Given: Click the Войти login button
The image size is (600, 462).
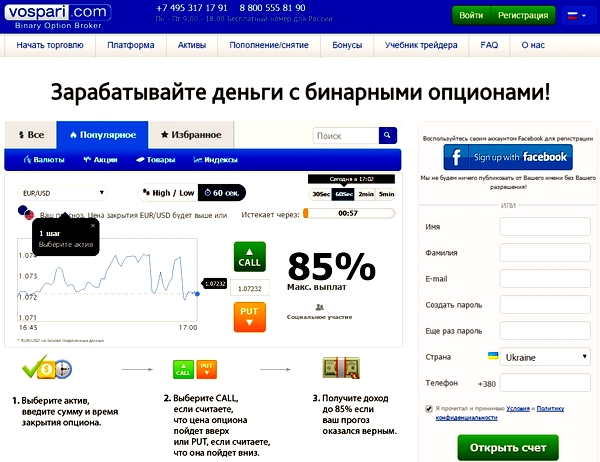Looking at the screenshot, I should click(472, 16).
